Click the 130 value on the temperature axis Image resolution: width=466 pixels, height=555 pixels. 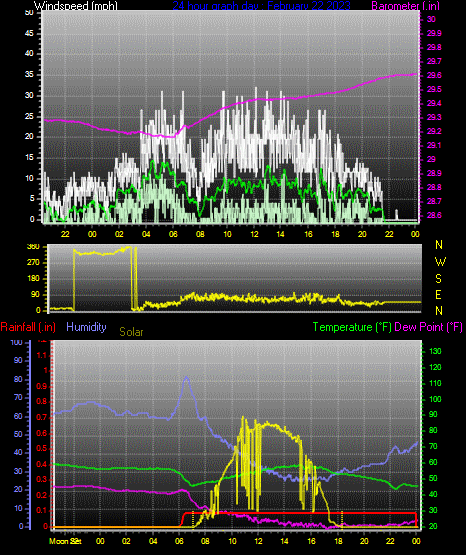[x=435, y=351]
